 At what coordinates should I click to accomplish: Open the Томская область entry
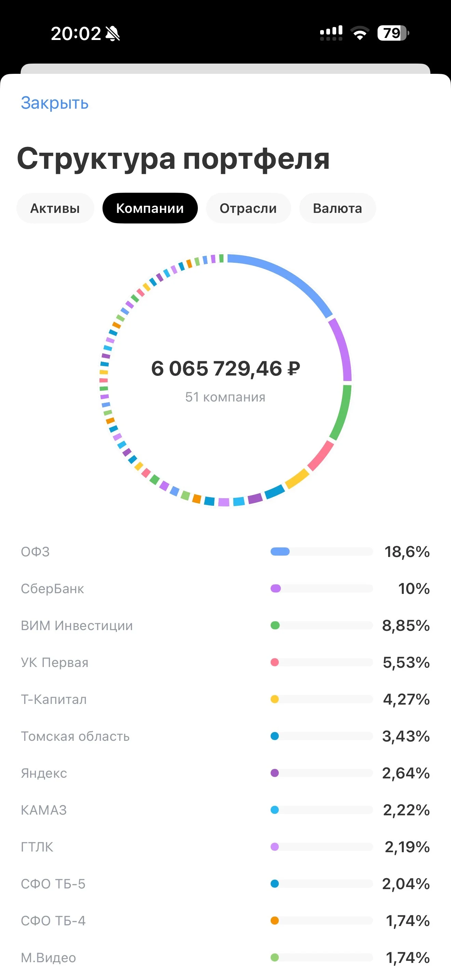tap(225, 736)
